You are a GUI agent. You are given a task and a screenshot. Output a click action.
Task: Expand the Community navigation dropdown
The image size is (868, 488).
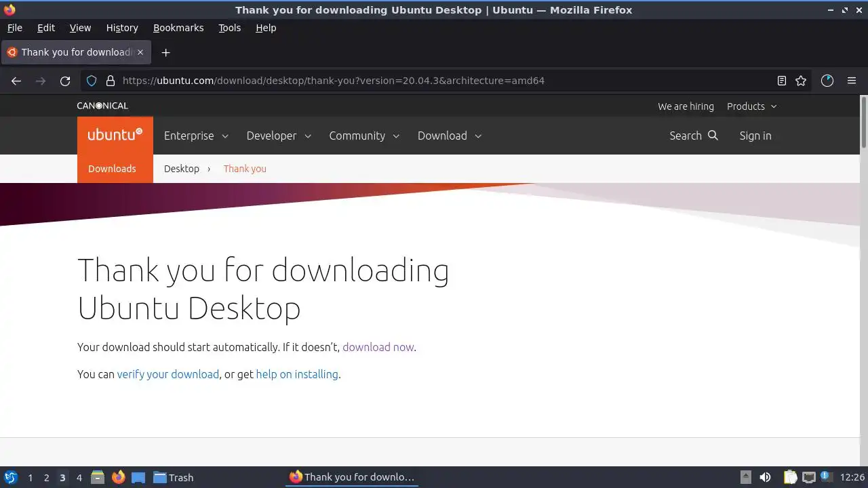pyautogui.click(x=364, y=136)
